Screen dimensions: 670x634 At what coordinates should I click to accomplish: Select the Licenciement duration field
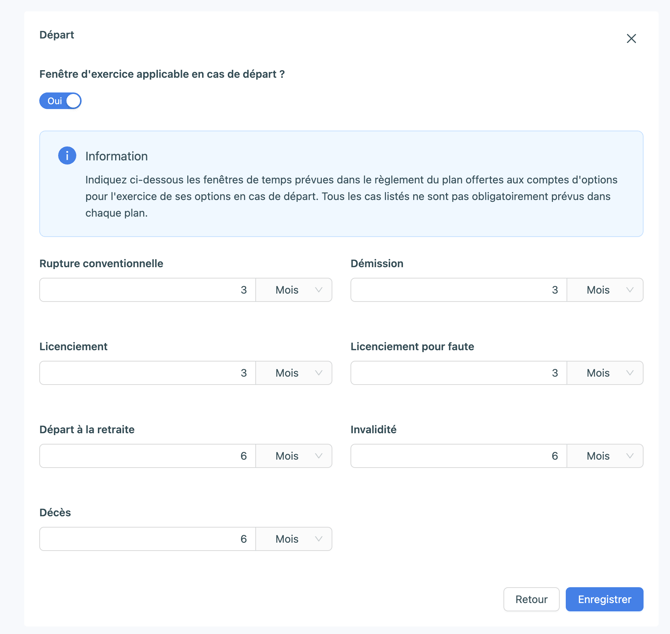[147, 373]
